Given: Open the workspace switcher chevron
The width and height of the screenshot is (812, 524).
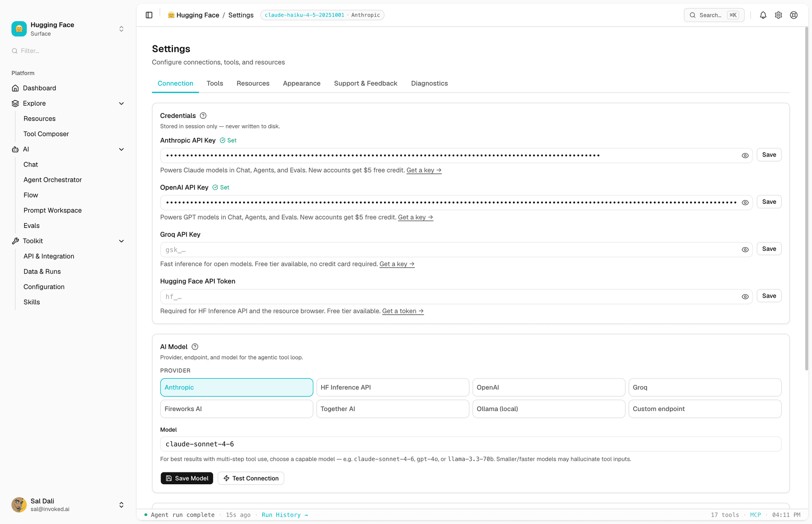Looking at the screenshot, I should click(121, 29).
